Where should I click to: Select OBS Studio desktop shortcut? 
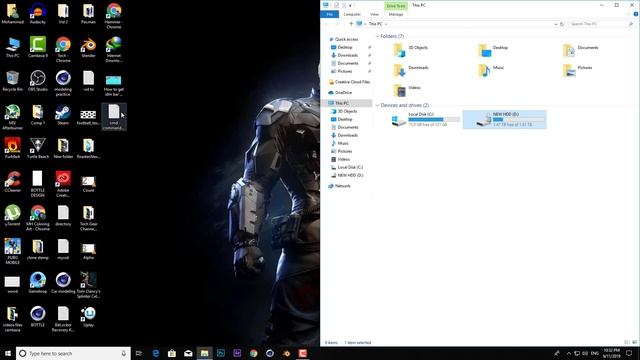pos(38,81)
